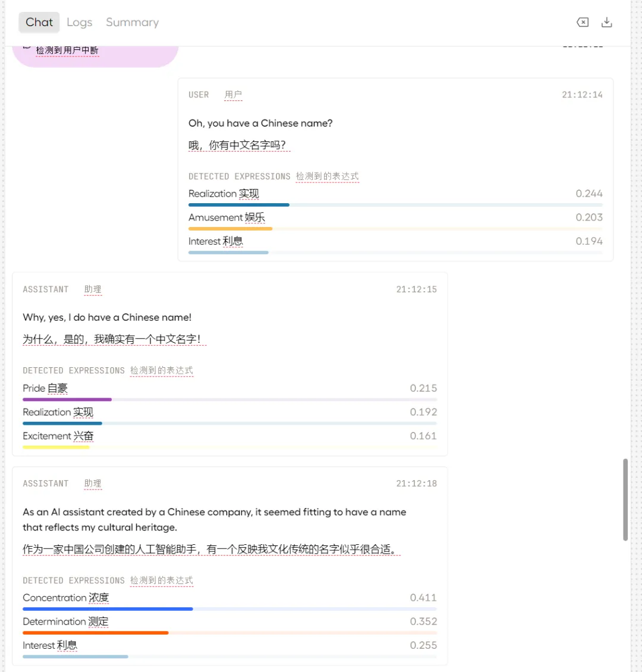Click the USER label on the message
Screen dimensions: 642x672
[199, 95]
